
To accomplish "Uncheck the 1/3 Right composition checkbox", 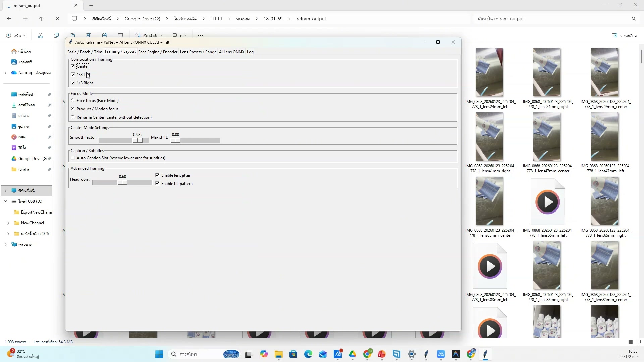I will point(73,83).
